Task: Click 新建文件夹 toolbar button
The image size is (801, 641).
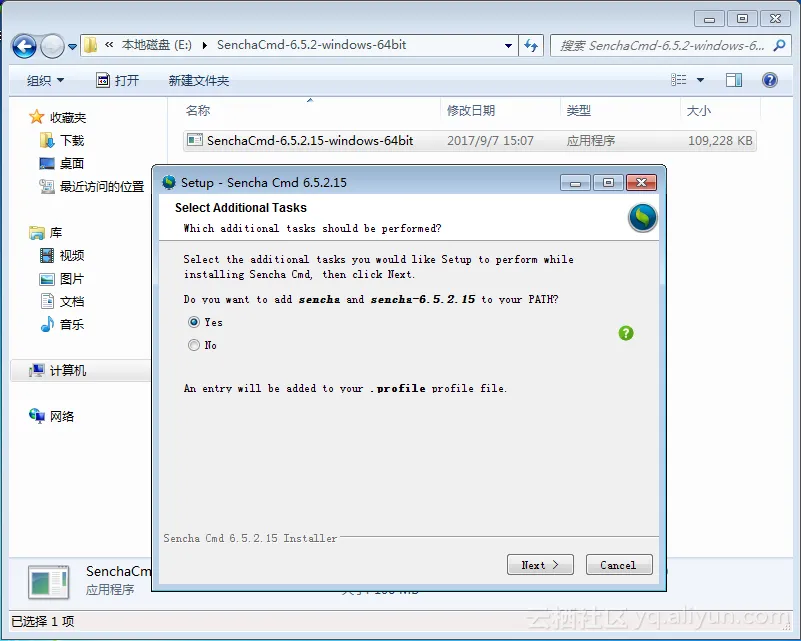Action: coord(199,80)
